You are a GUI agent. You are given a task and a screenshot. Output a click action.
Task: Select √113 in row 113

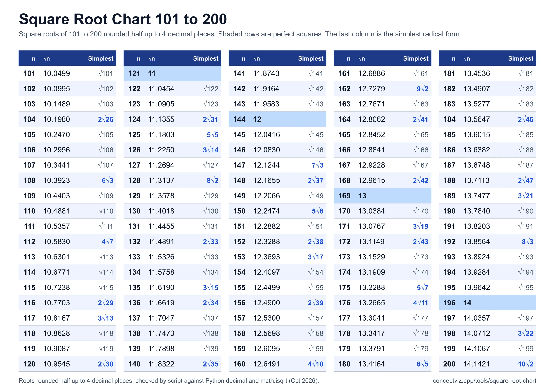[x=106, y=257]
